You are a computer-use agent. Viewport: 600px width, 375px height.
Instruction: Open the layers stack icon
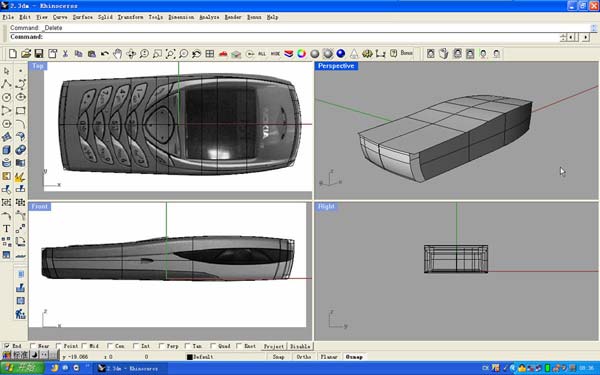pos(289,54)
